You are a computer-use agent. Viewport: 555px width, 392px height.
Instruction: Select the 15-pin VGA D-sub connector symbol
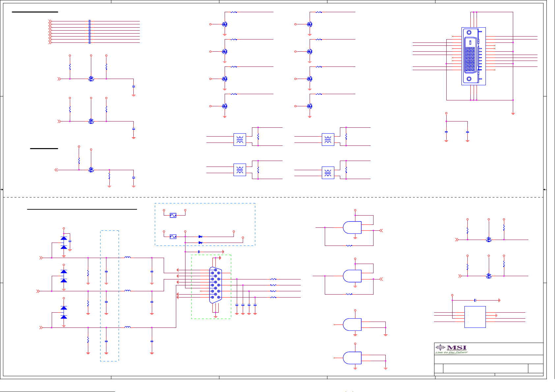click(x=215, y=285)
